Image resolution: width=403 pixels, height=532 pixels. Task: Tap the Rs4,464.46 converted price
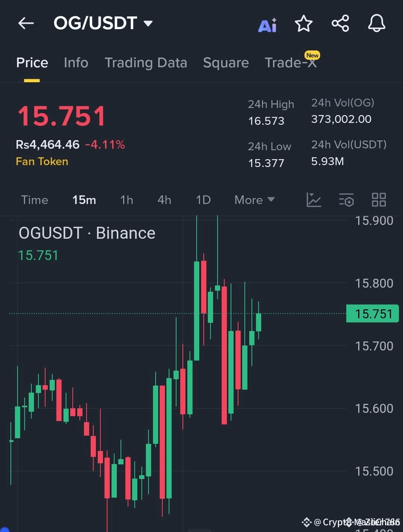48,145
